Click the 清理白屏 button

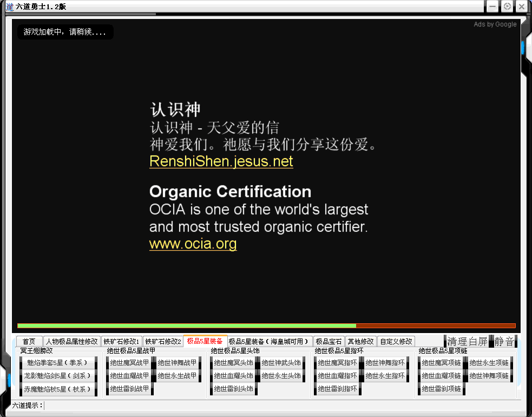tap(467, 341)
